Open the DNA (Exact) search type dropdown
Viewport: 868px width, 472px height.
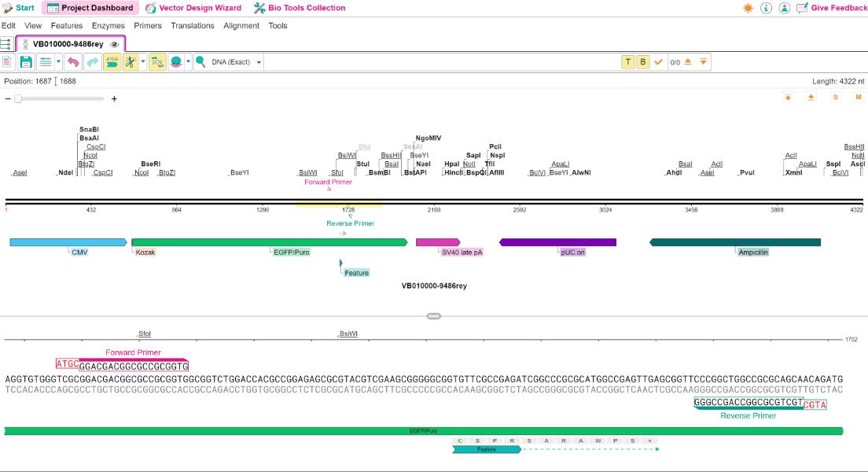coord(237,62)
